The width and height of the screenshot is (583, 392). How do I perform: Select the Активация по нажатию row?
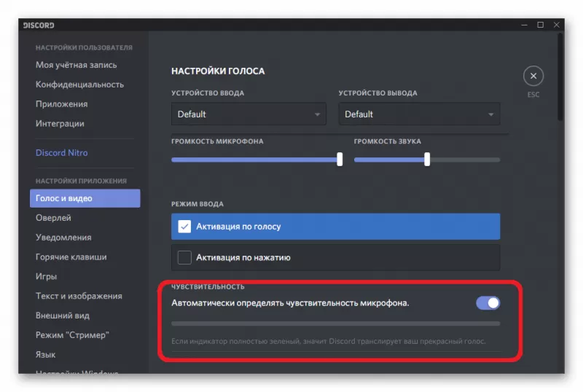click(335, 257)
